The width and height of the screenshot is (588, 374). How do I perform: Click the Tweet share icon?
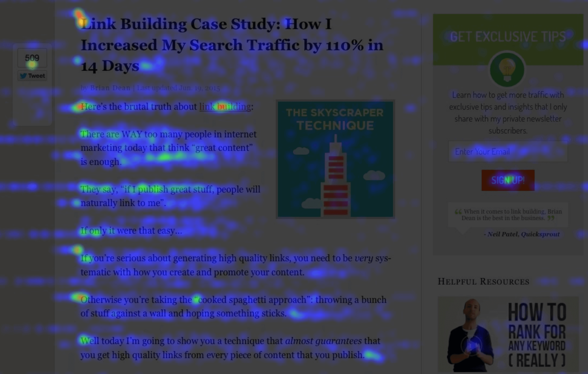[32, 76]
